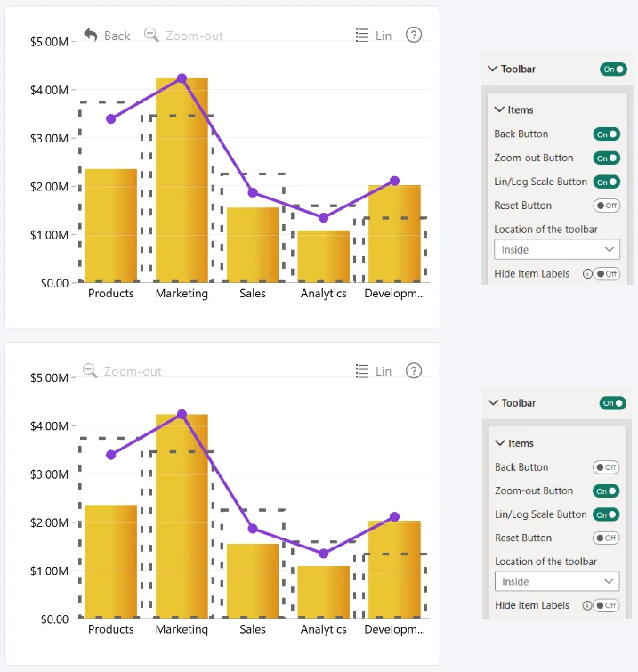
Task: Click Zoom-out label in bottom chart toolbar
Action: click(x=133, y=371)
